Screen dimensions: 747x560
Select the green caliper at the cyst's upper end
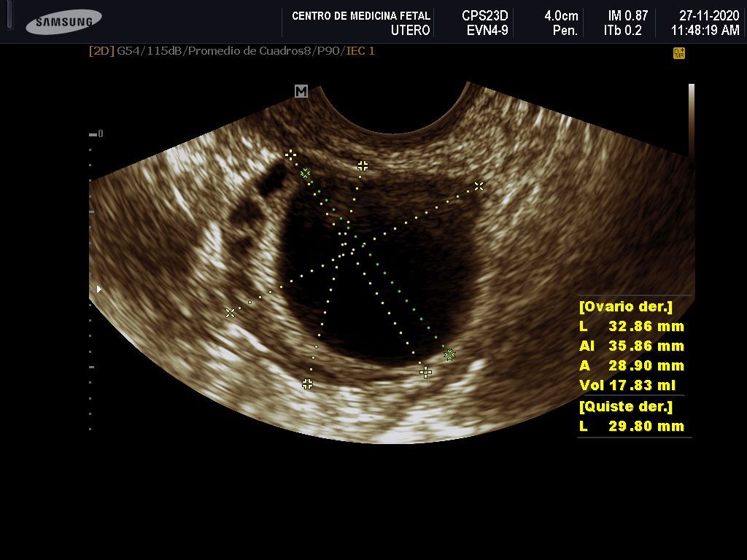pos(306,173)
